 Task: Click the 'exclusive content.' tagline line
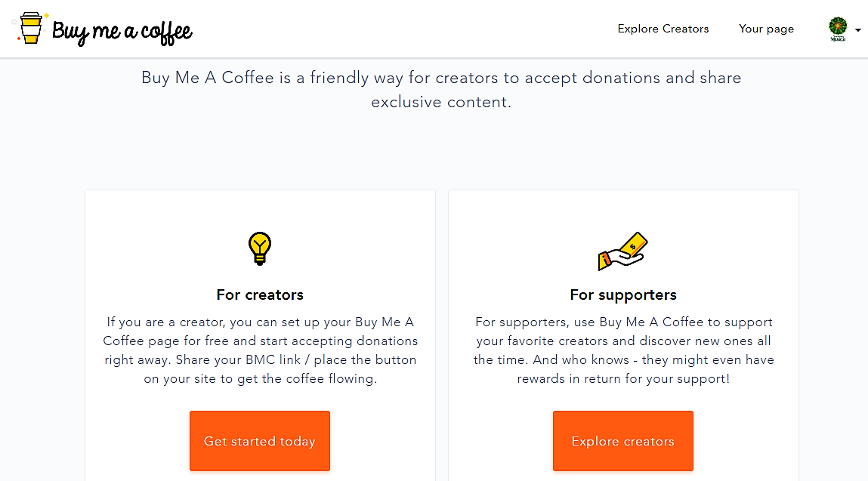440,102
